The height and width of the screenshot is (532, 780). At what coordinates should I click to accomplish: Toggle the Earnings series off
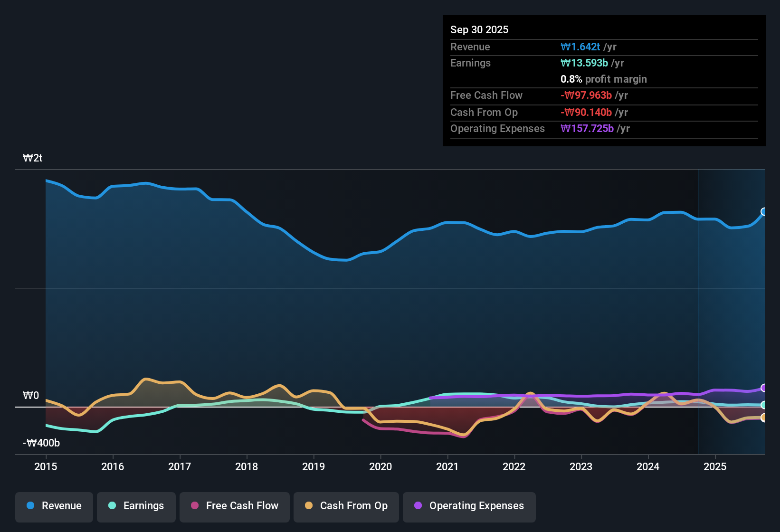click(136, 506)
